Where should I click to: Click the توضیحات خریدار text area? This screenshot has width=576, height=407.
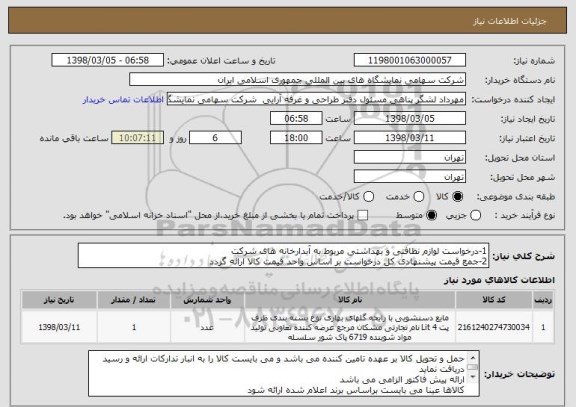284,374
